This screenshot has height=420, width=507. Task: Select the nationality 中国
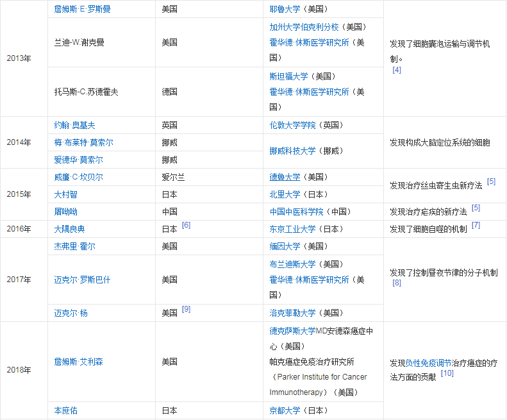point(169,212)
